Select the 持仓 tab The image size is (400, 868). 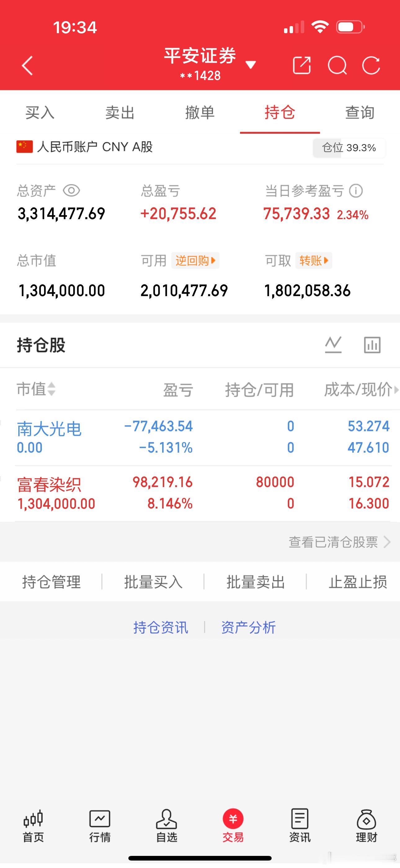[280, 112]
